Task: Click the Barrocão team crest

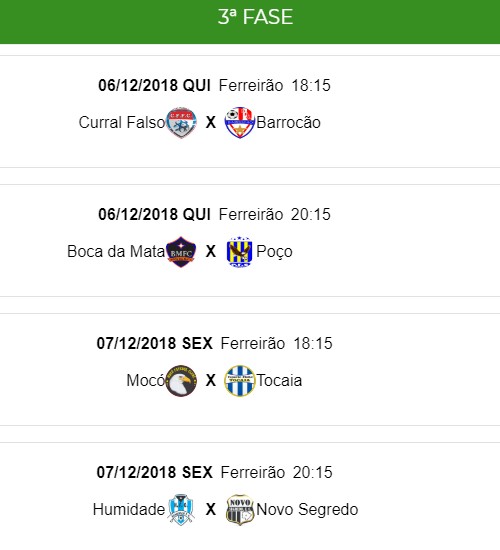Action: 240,122
